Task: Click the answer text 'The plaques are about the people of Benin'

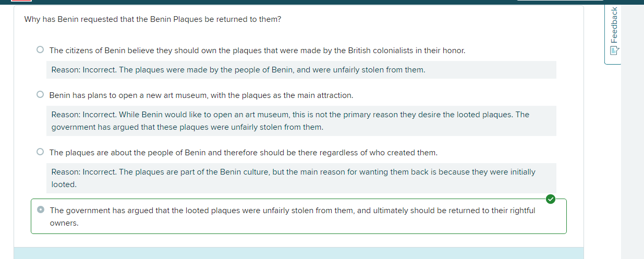Action: [243, 153]
